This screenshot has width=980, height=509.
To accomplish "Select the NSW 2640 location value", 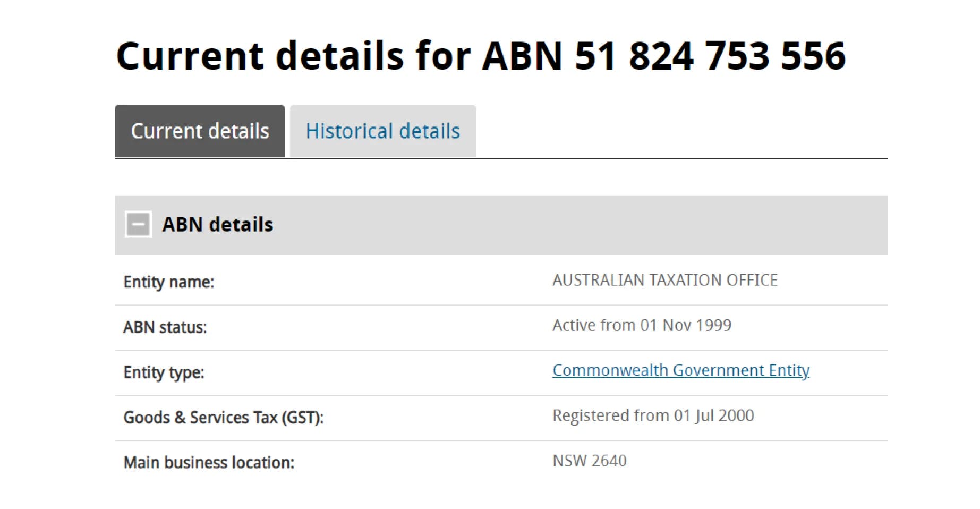I will (x=590, y=461).
